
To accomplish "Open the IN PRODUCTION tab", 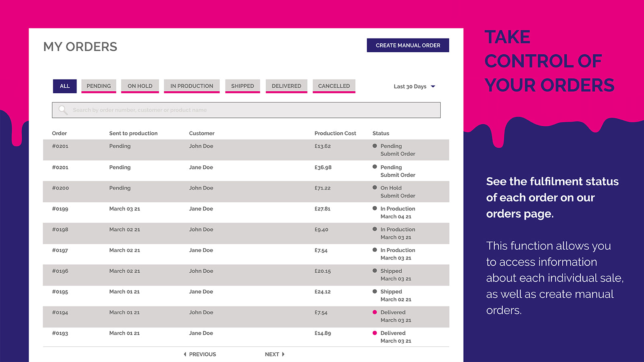I will tap(192, 86).
